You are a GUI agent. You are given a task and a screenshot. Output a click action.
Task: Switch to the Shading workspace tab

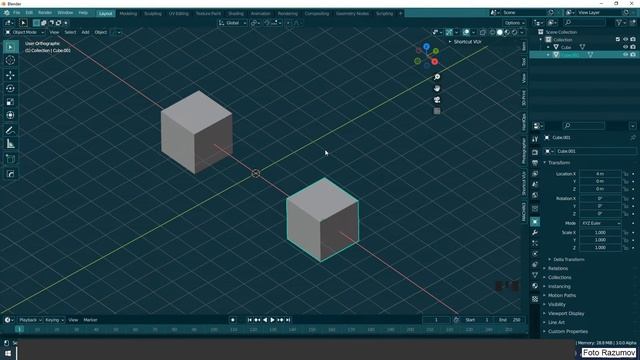click(236, 13)
